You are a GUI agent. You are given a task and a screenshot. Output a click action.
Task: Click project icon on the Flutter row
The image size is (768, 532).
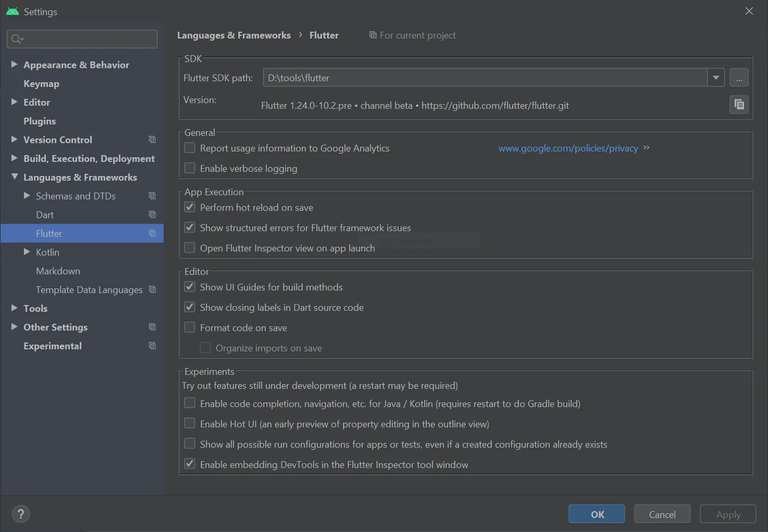click(152, 233)
